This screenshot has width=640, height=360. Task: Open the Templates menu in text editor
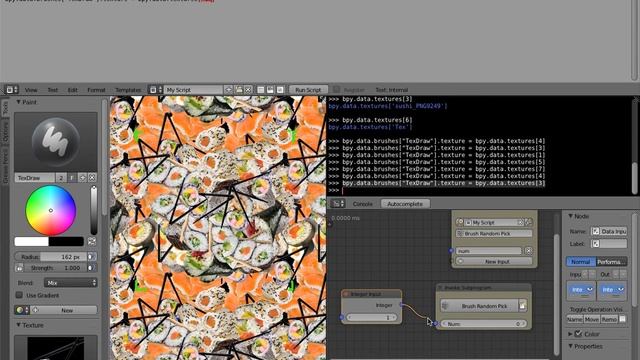pos(128,90)
